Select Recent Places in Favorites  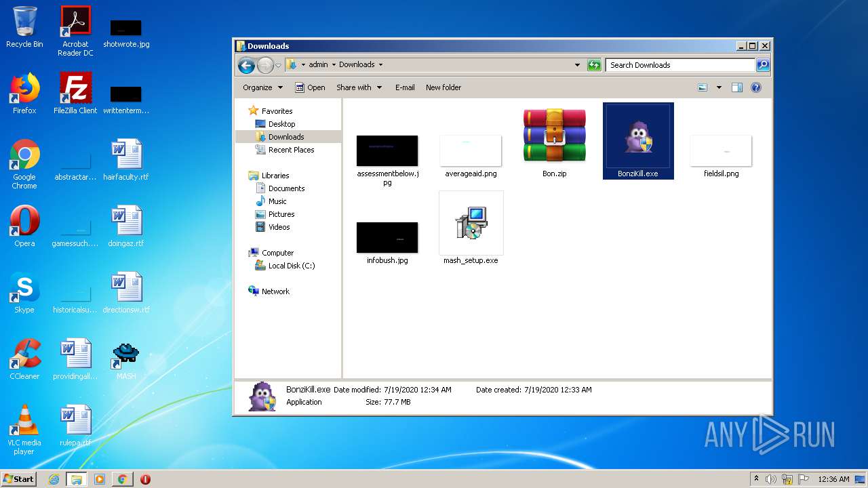click(291, 150)
